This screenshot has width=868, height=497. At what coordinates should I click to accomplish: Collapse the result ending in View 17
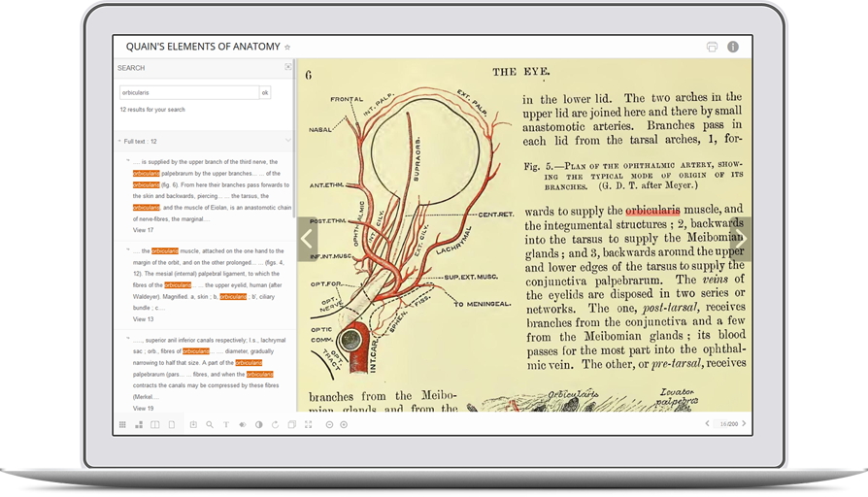point(128,160)
